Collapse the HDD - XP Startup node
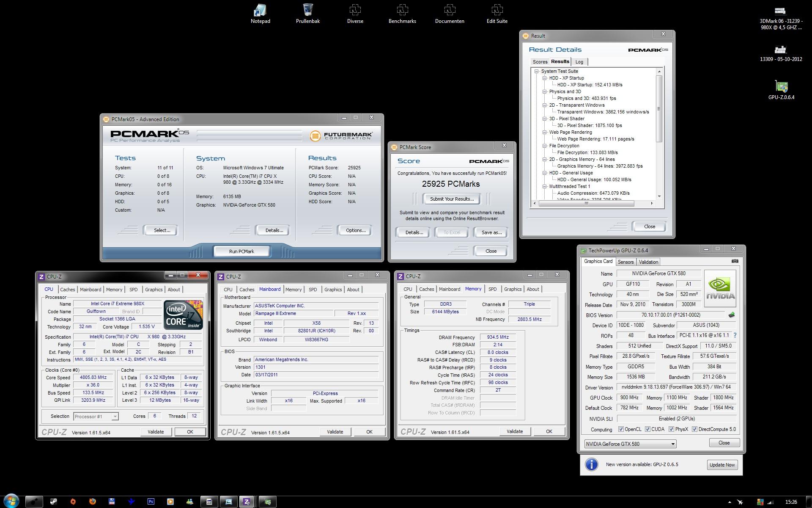 coord(545,78)
